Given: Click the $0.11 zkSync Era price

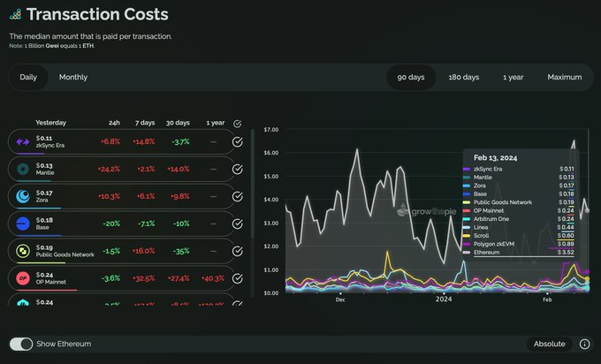Looking at the screenshot, I should 44,138.
